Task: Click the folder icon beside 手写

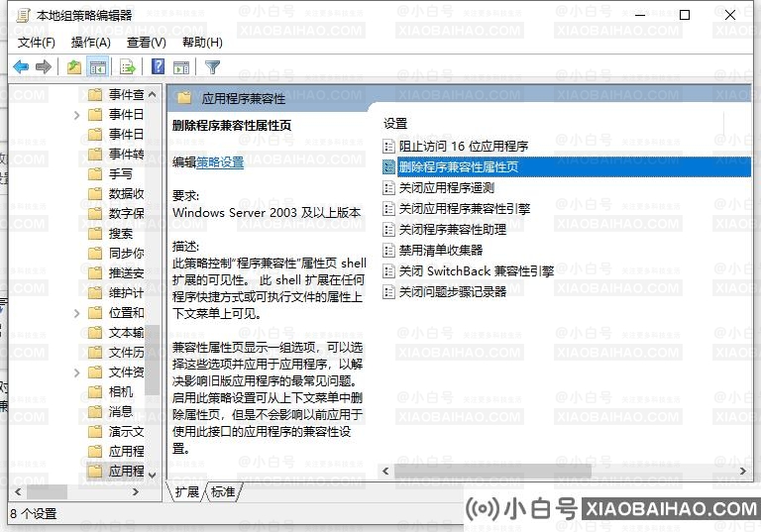Action: (95, 173)
